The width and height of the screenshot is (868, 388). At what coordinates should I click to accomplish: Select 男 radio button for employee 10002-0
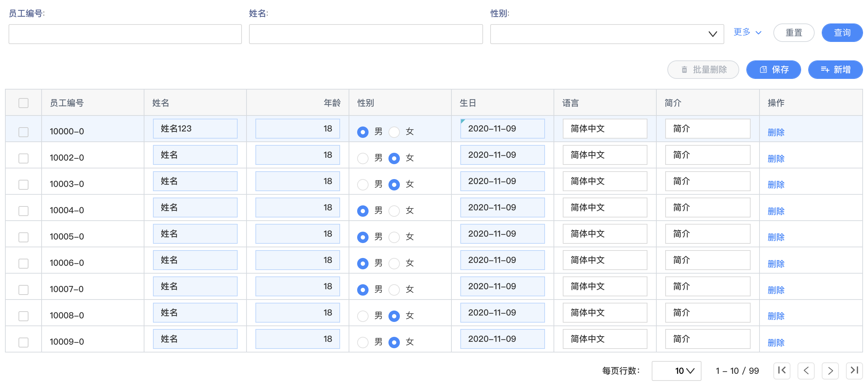tap(362, 158)
